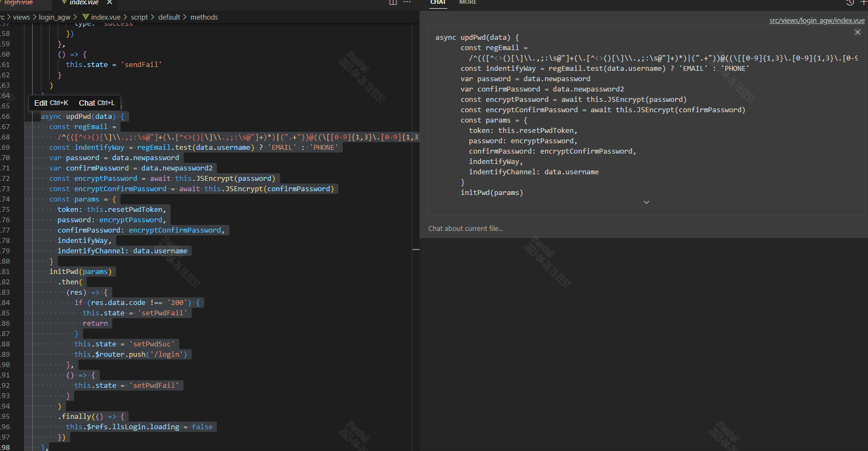868x451 pixels.
Task: Open the editor more actions ellipsis
Action: [x=407, y=2]
